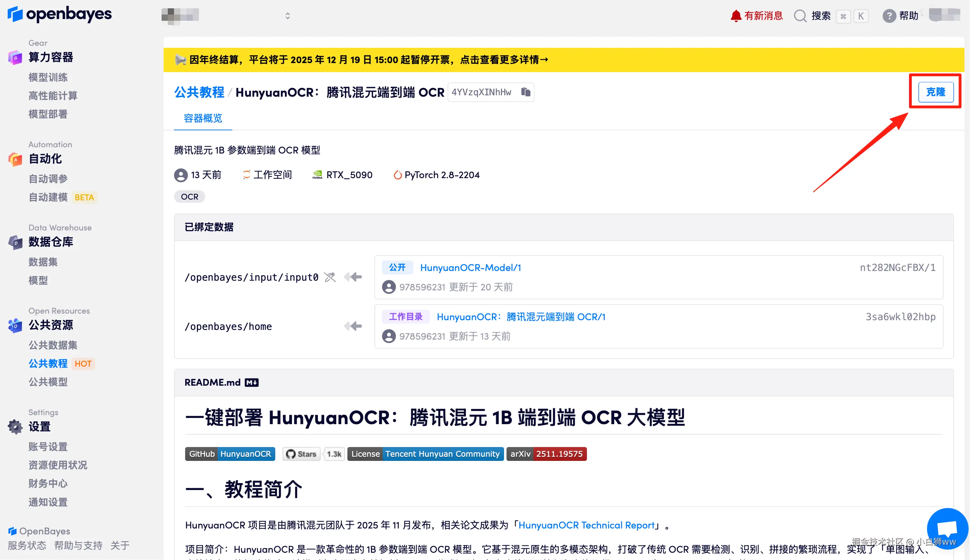Viewport: 970px width, 560px height.
Task: Open the arXiv 2511.19575 badge
Action: pos(546,454)
